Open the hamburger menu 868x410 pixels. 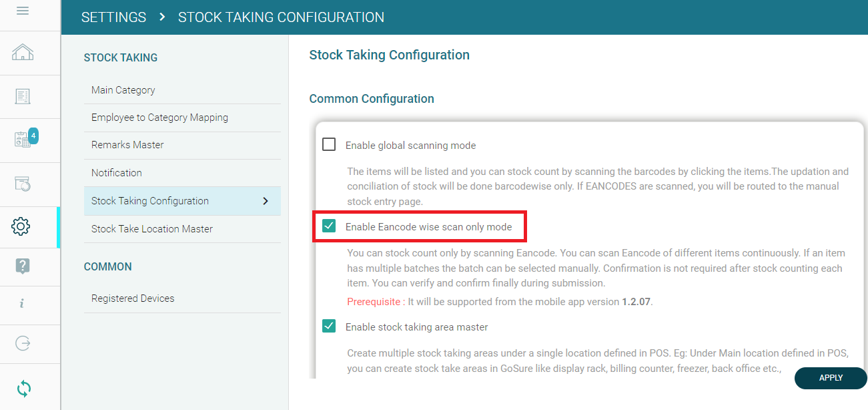pyautogui.click(x=23, y=11)
